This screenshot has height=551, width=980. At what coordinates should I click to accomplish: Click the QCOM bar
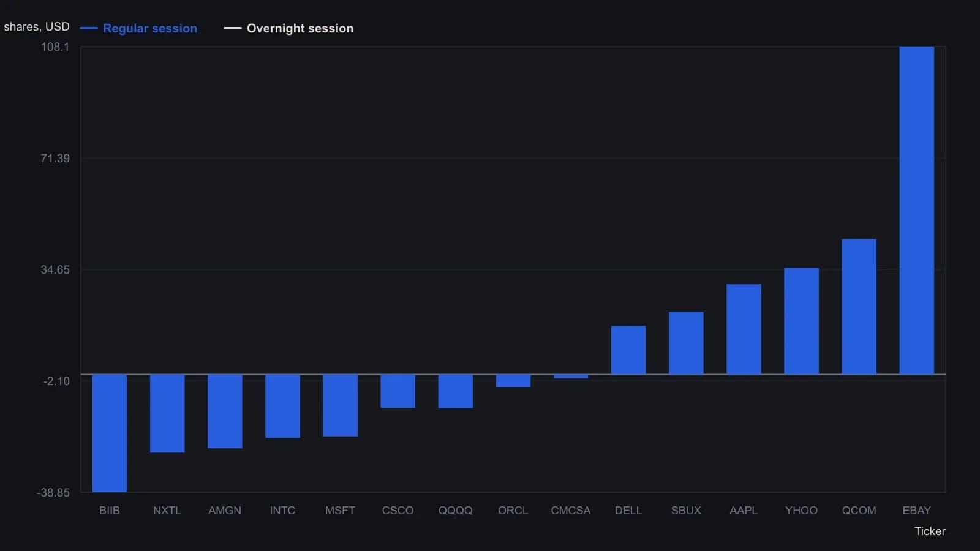[x=859, y=306]
